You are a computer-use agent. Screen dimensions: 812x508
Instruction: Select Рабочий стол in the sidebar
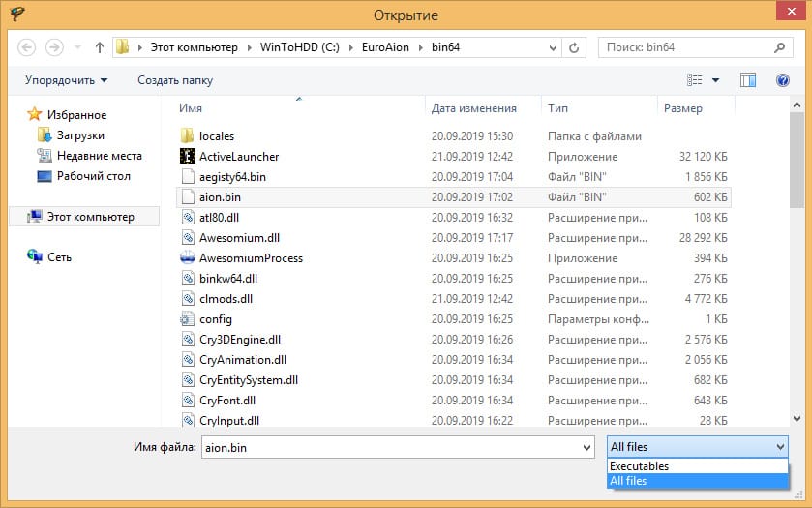[93, 176]
